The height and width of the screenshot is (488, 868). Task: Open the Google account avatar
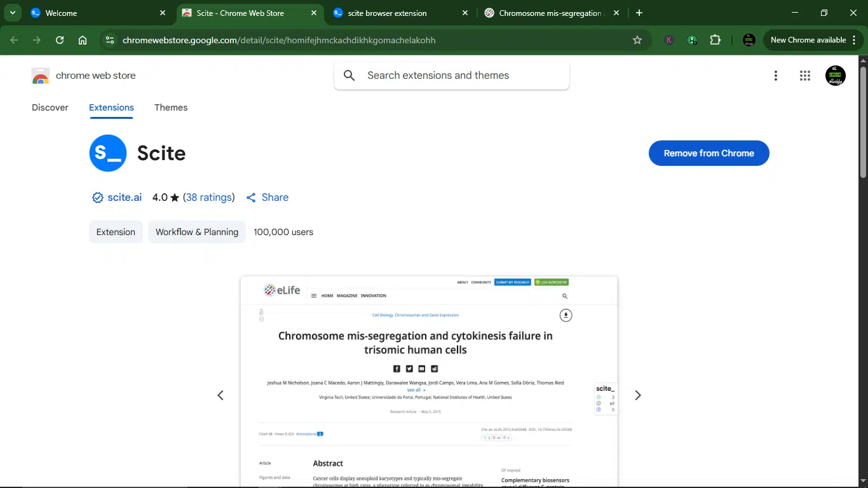pyautogui.click(x=836, y=76)
